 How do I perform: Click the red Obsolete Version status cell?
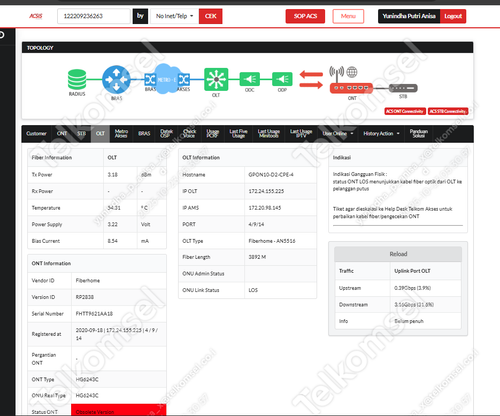click(x=119, y=410)
